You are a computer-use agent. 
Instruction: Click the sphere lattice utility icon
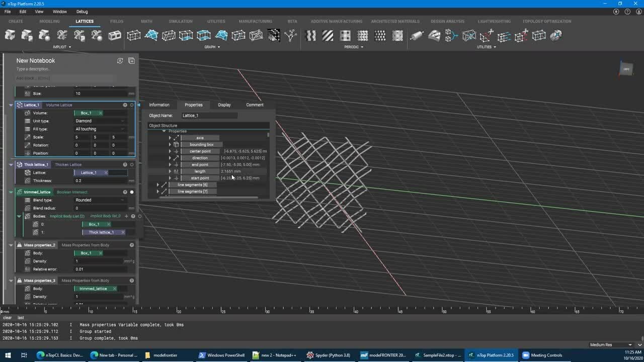pyautogui.click(x=556, y=35)
